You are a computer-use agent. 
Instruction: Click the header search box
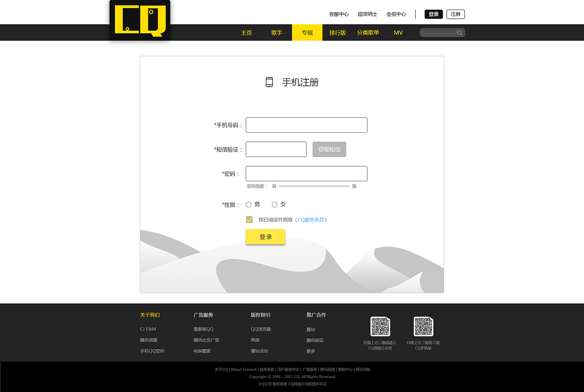442,32
